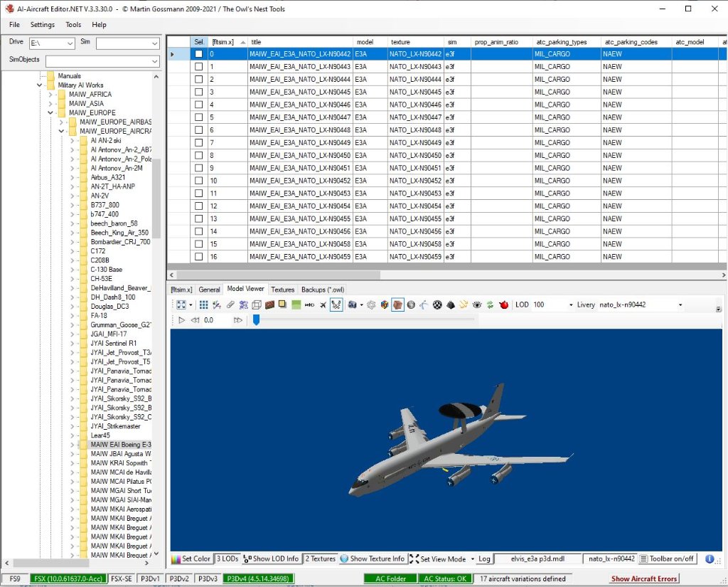The height and width of the screenshot is (587, 728).
Task: Click the red teapot icon
Action: pos(505,305)
